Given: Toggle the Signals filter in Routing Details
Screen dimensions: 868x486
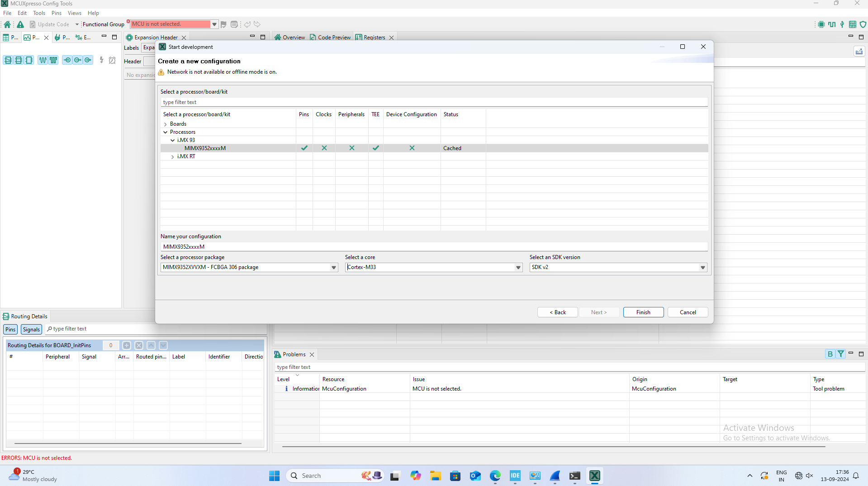Looking at the screenshot, I should [x=31, y=330].
